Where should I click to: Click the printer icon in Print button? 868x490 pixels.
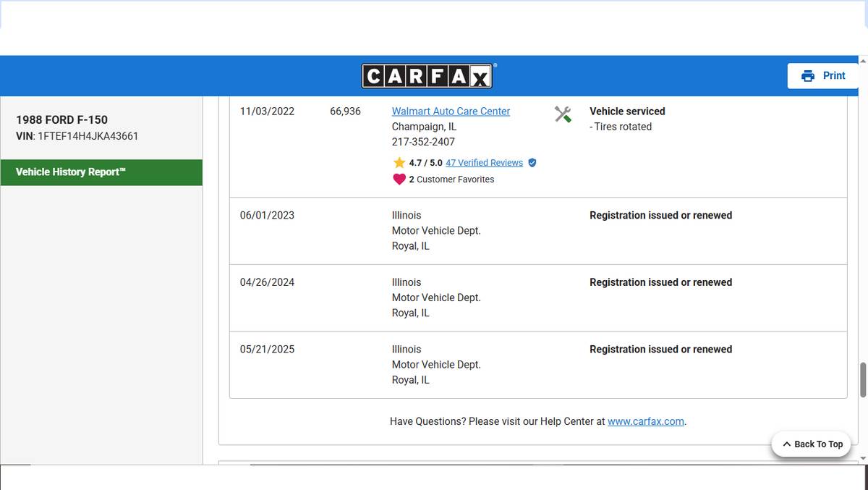tap(808, 76)
